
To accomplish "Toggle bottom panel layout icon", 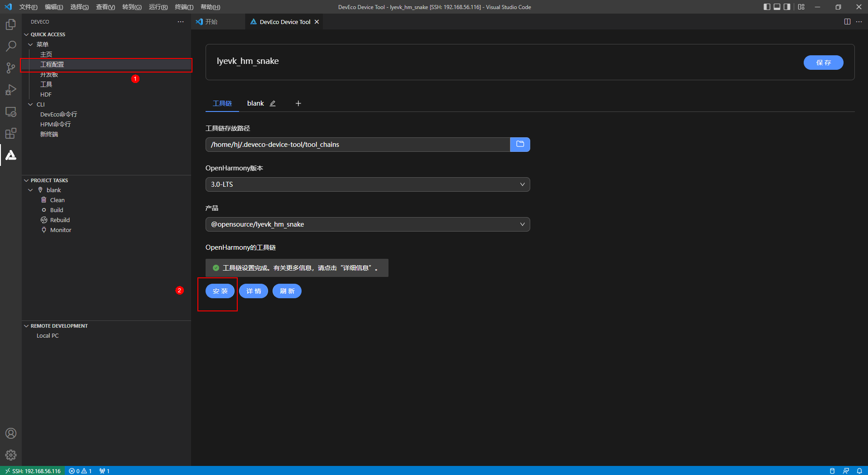I will 777,7.
